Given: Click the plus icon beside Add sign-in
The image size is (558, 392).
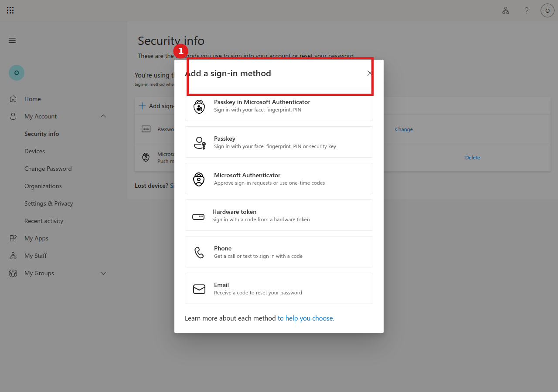Looking at the screenshot, I should [x=142, y=106].
